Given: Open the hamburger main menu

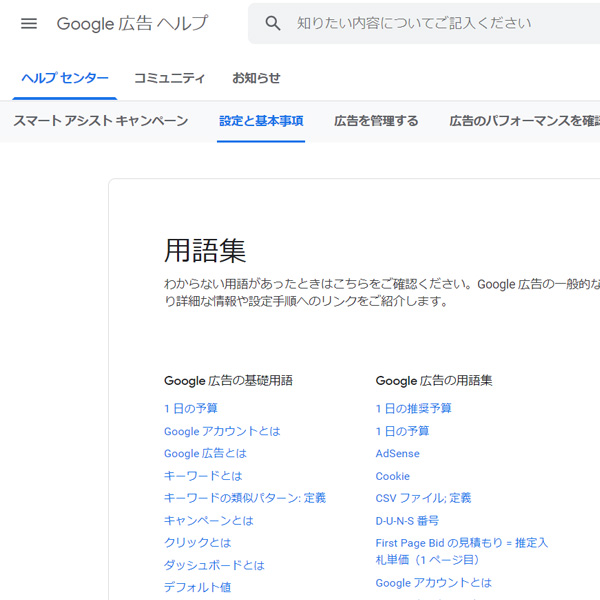Looking at the screenshot, I should click(x=29, y=23).
